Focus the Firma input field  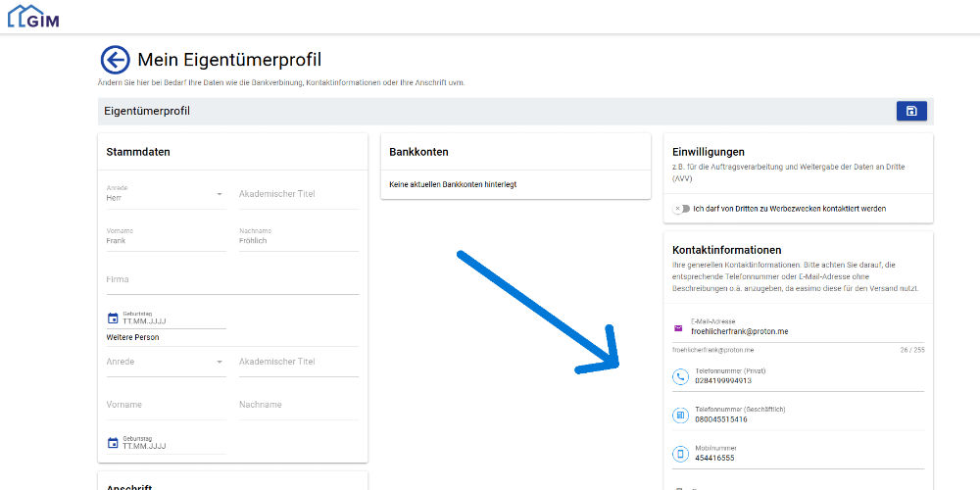(231, 280)
